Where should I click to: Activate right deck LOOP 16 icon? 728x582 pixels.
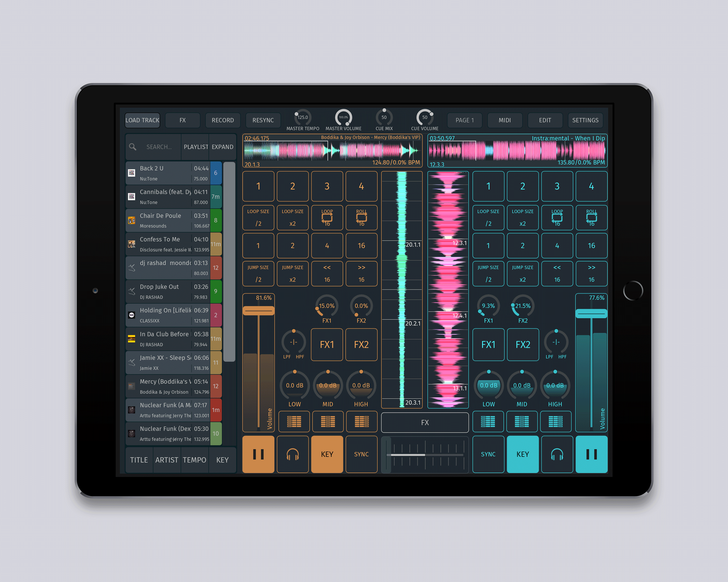(557, 218)
